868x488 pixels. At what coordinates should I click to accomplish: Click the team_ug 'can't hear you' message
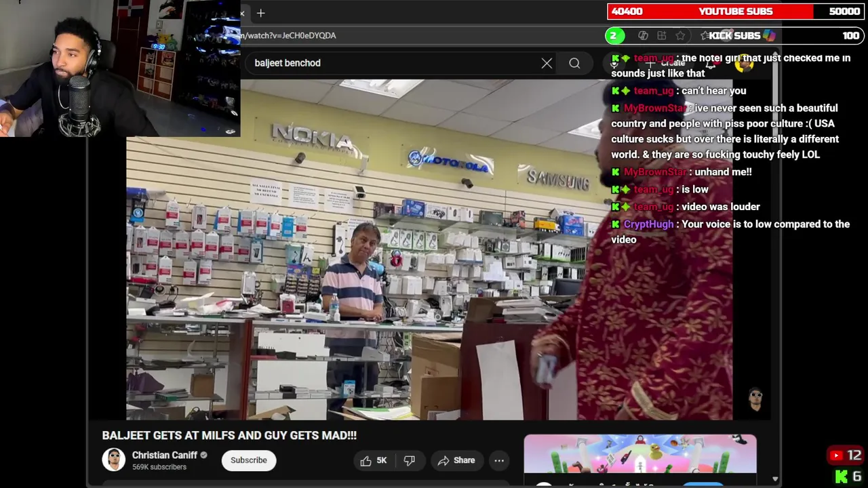tap(679, 91)
